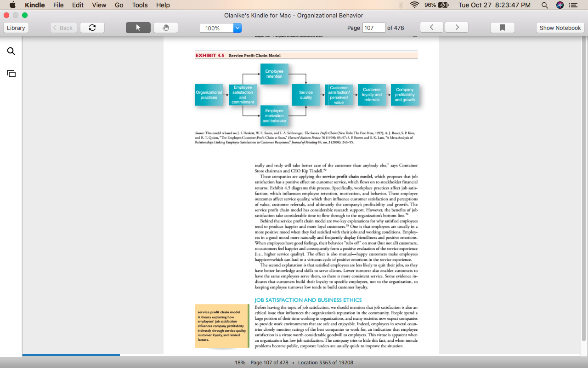Open the File menu
Image resolution: width=588 pixels, height=368 pixels.
click(x=58, y=5)
